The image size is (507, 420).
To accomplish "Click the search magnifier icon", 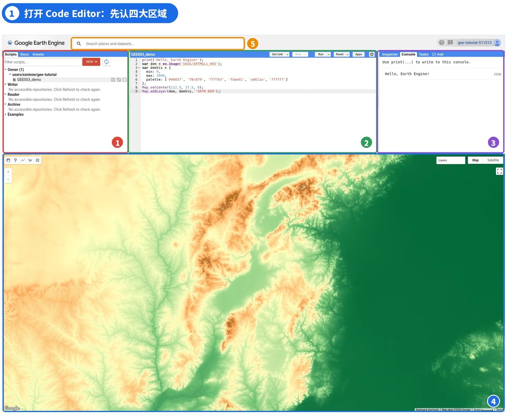I will pyautogui.click(x=79, y=44).
